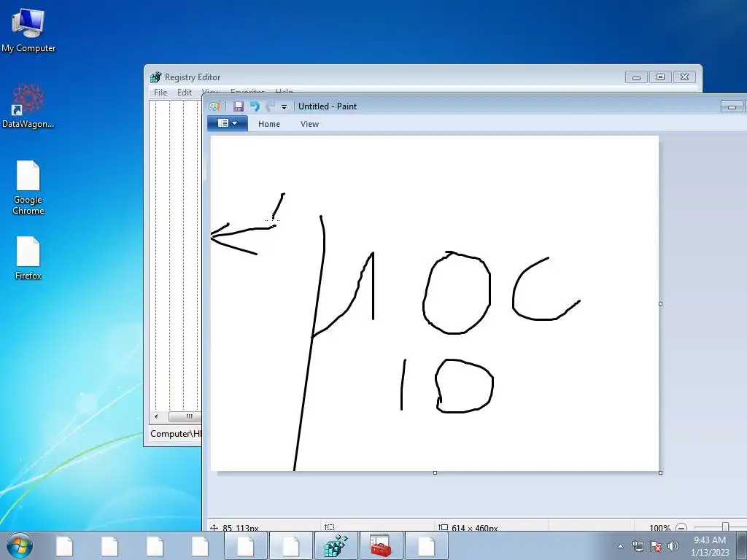
Task: Maximize the Registry Editor window
Action: point(660,77)
